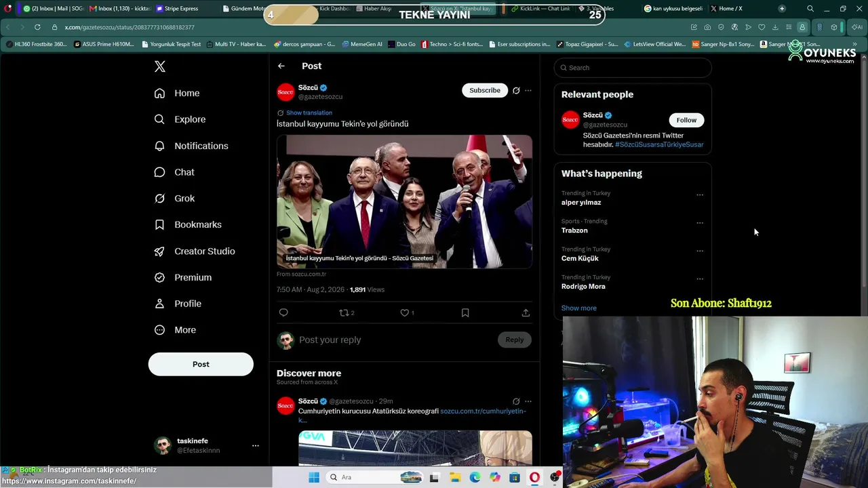Click Show more under trends
This screenshot has height=488, width=868.
[x=579, y=308]
